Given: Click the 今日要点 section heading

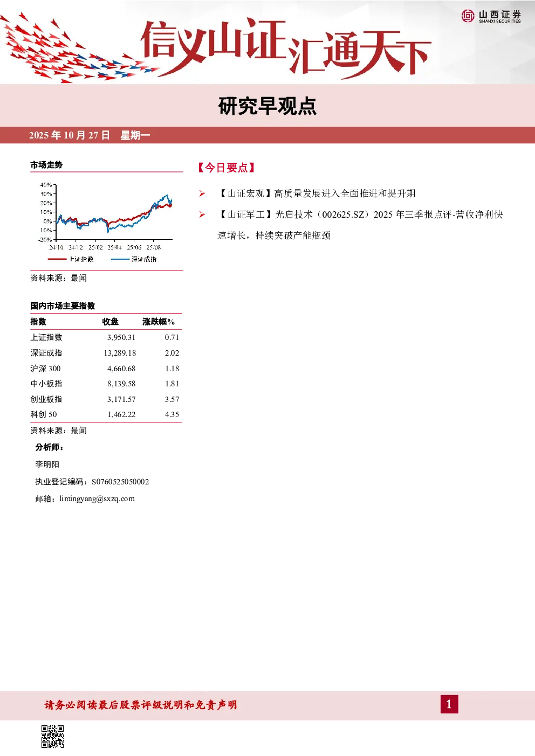Looking at the screenshot, I should click(x=227, y=168).
